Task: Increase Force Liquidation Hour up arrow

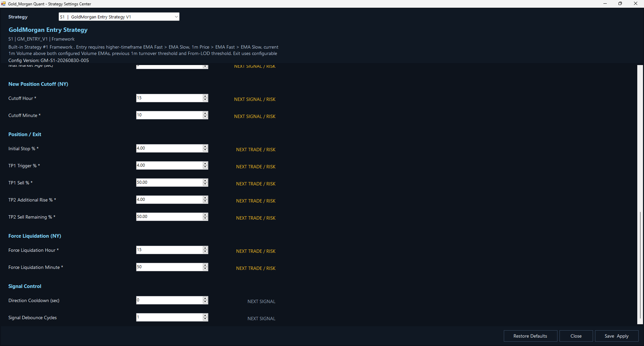Action: 205,248
